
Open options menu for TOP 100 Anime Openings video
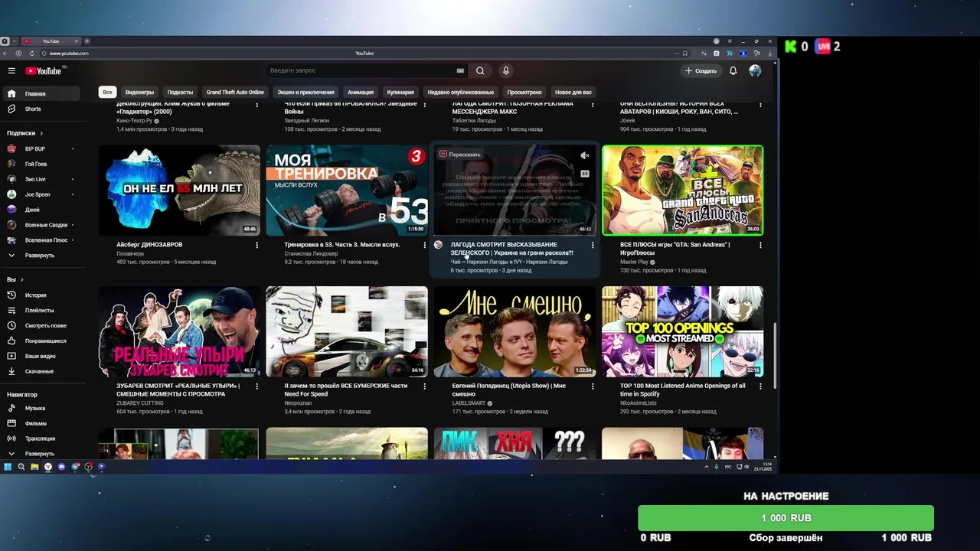(760, 386)
